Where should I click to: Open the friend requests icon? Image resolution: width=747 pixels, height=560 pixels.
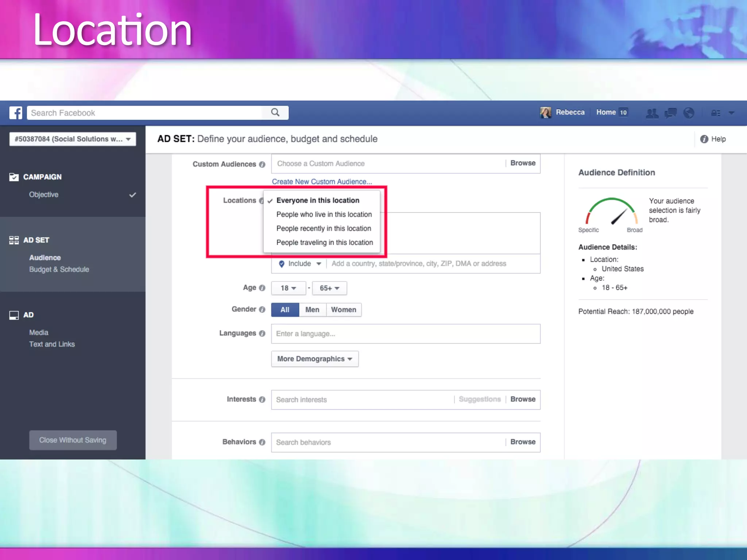point(652,113)
